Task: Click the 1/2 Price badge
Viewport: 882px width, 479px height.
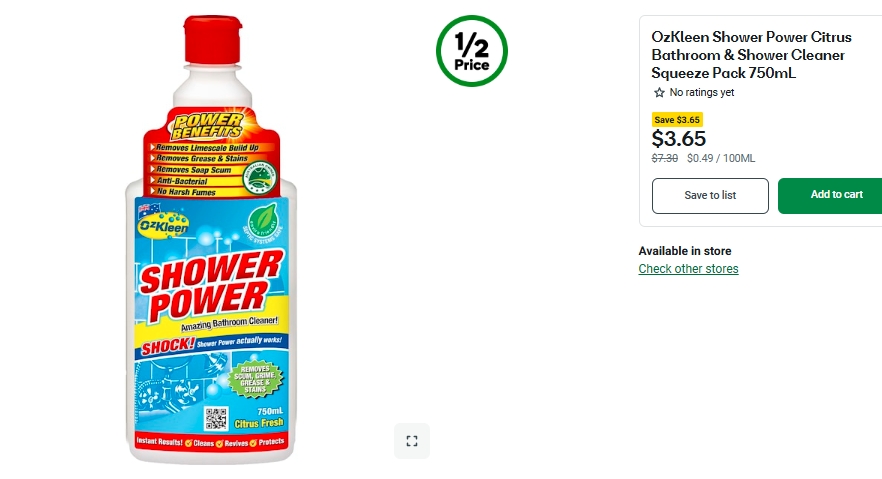Action: 471,51
